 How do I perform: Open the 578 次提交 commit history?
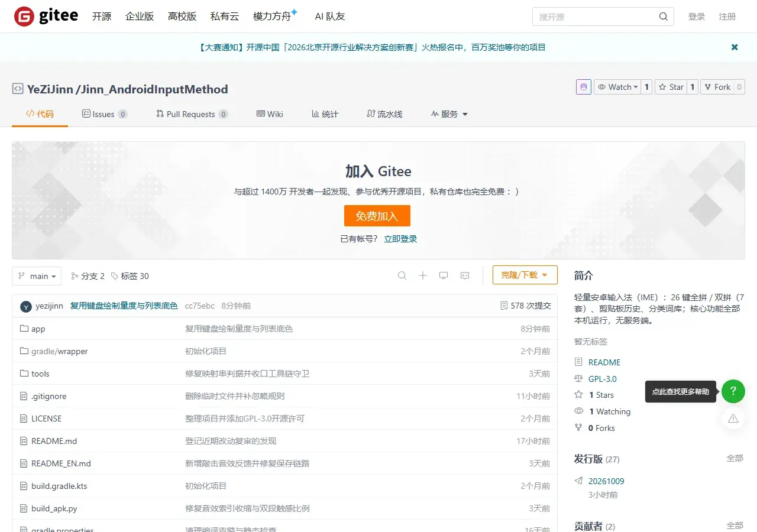click(525, 306)
